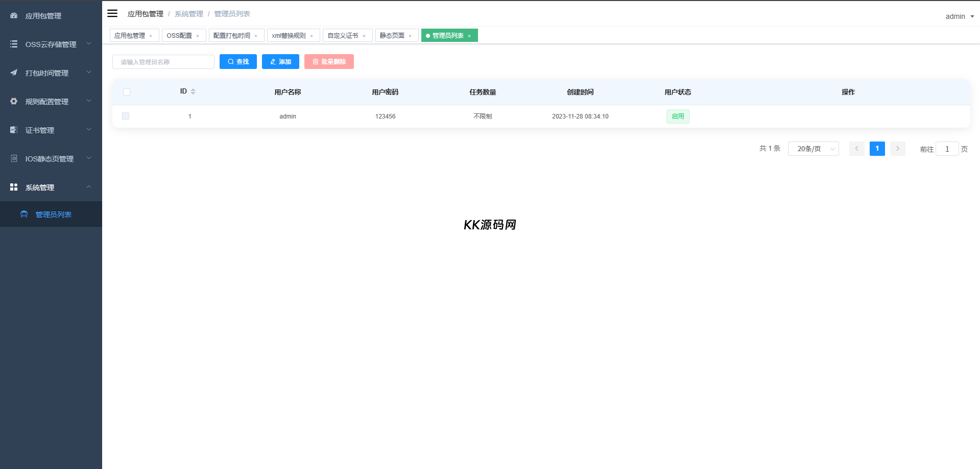
Task: Switch to the xml替换规则 tab
Action: [289, 36]
